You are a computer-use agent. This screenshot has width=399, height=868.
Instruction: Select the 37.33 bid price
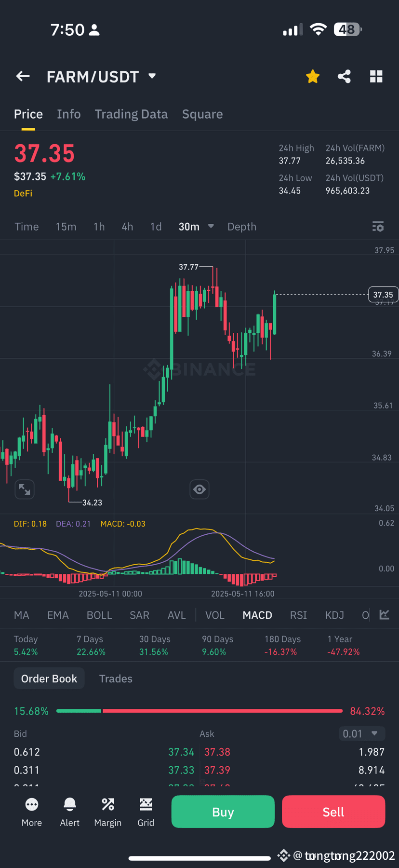click(x=181, y=770)
